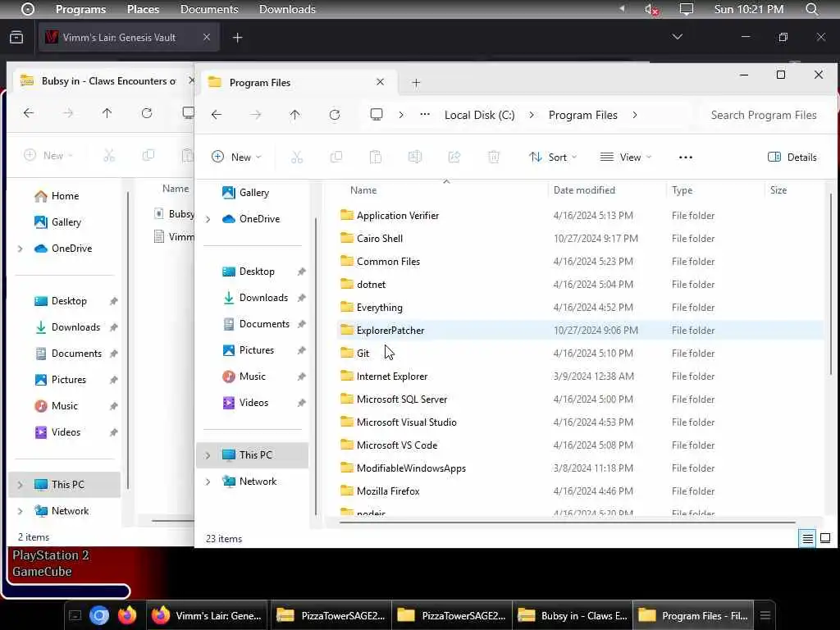Click the horizontal scrollbar under the file list

point(567,522)
